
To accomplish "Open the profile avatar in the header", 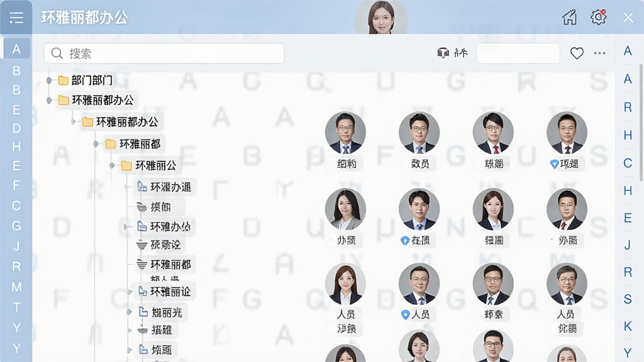I will tap(381, 17).
